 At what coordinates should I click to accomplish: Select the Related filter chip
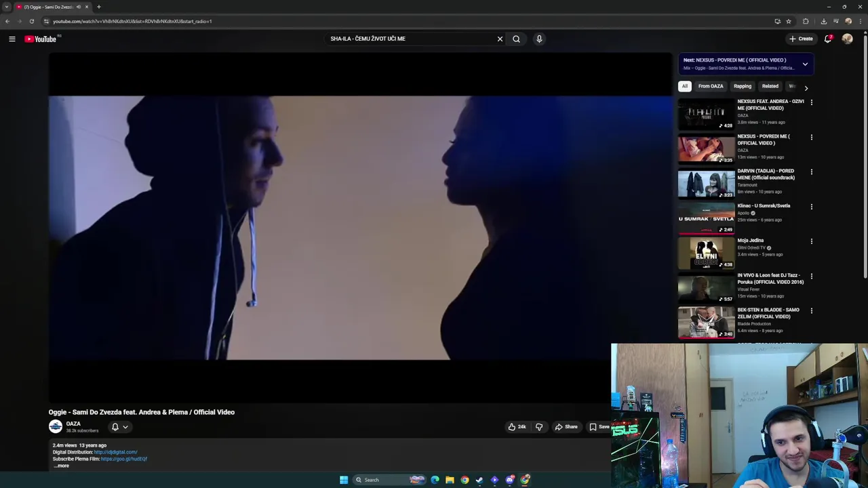[770, 87]
